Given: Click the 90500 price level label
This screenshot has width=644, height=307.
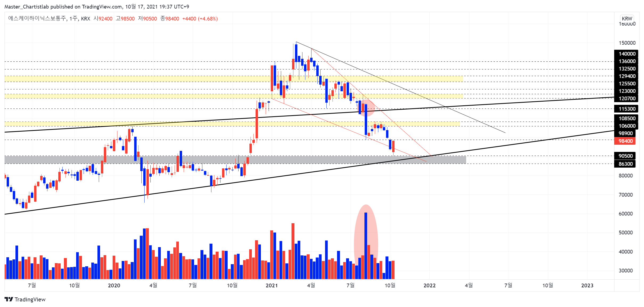Looking at the screenshot, I should [x=625, y=156].
